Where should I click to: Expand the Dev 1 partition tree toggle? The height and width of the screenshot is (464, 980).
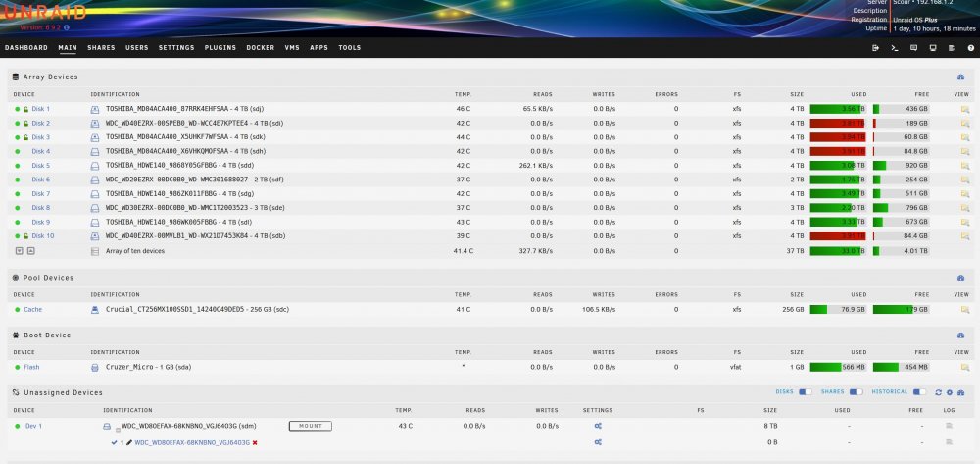(x=118, y=429)
